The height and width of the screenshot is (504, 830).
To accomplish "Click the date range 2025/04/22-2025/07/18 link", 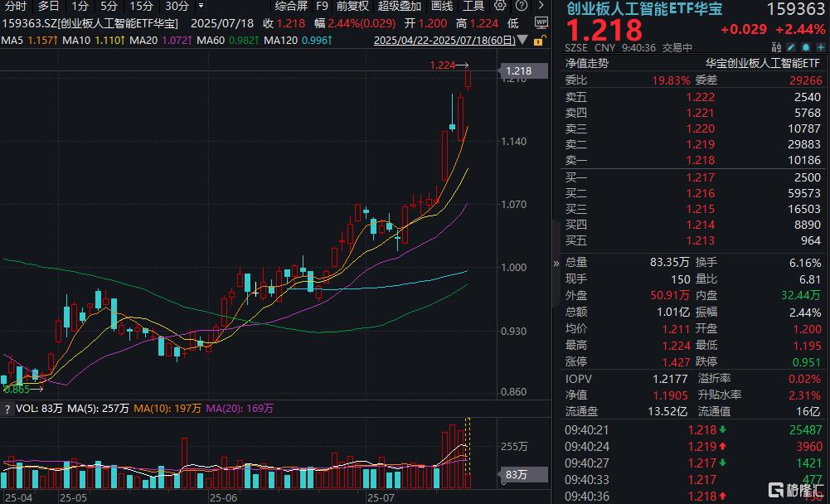I will click(x=444, y=41).
